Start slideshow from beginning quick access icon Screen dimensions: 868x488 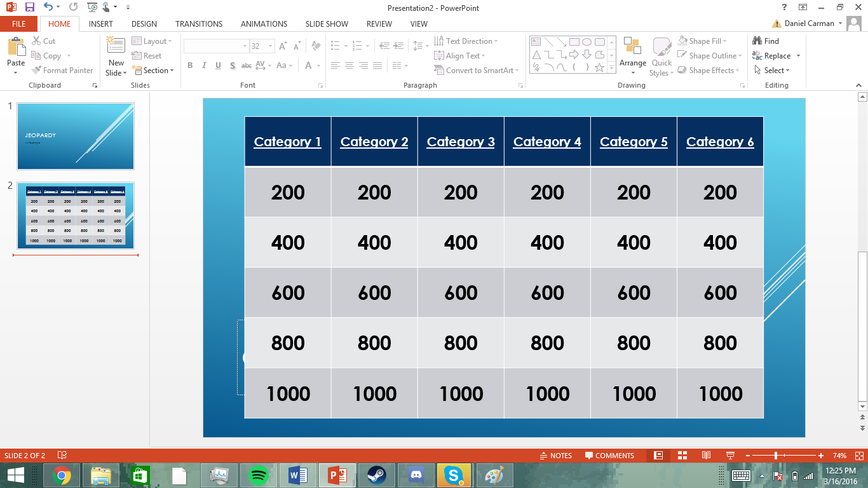(x=92, y=8)
